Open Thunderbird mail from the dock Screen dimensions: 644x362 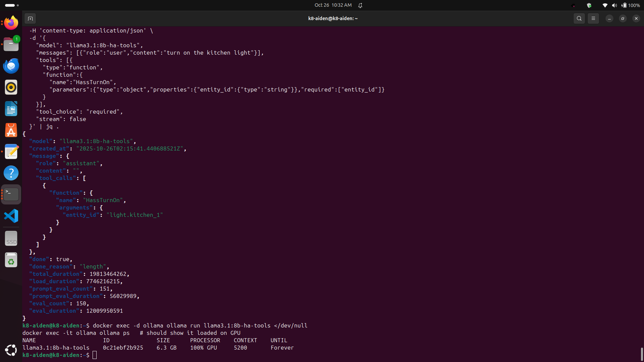[x=11, y=66]
